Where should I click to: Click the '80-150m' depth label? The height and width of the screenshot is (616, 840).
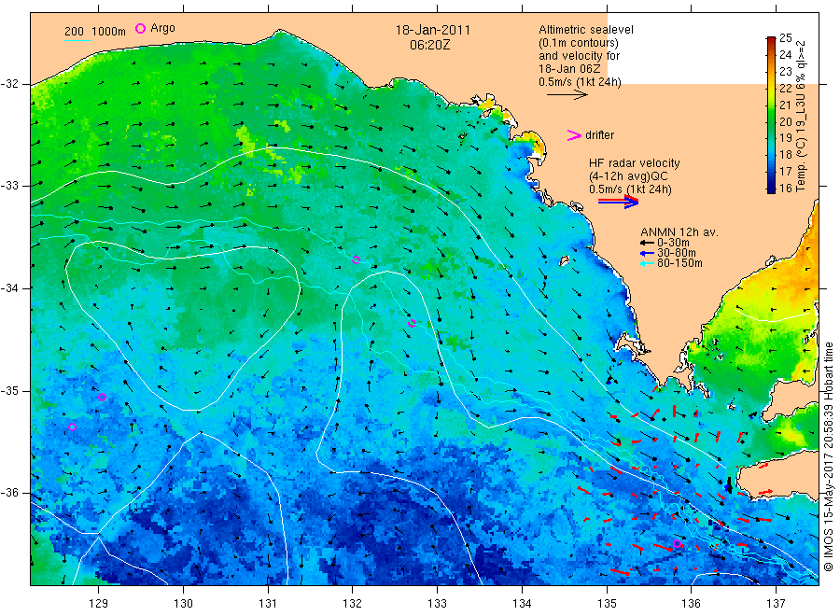[679, 263]
